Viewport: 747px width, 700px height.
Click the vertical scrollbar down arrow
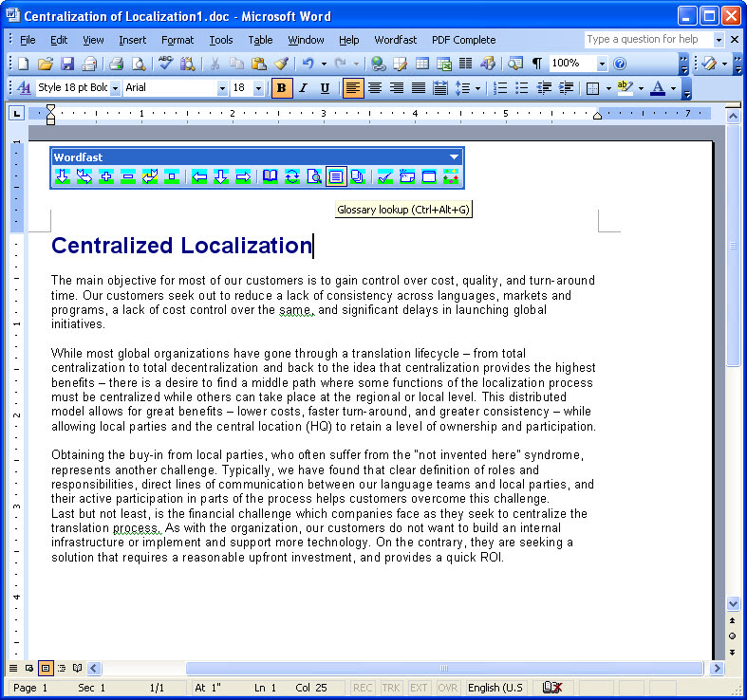tap(733, 604)
